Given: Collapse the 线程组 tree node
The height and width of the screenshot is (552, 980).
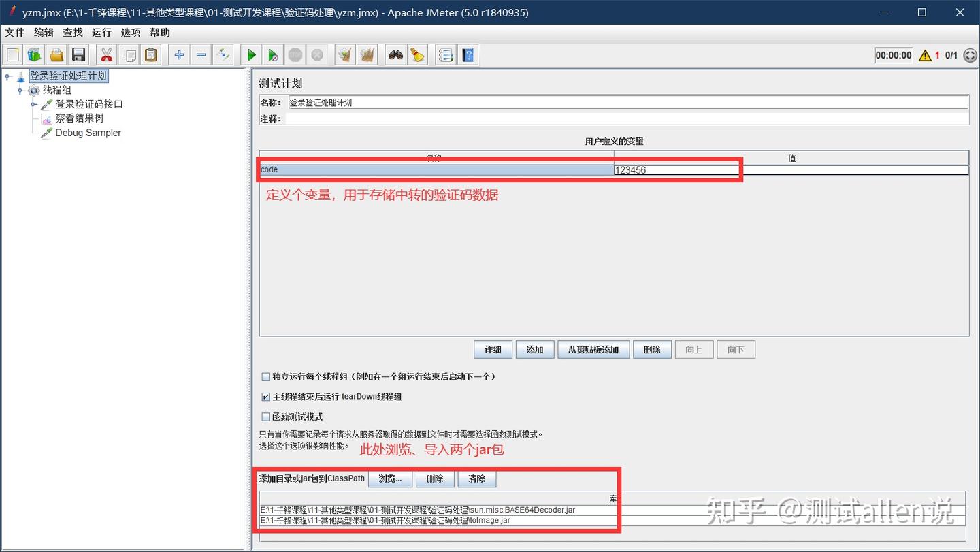Looking at the screenshot, I should (20, 90).
